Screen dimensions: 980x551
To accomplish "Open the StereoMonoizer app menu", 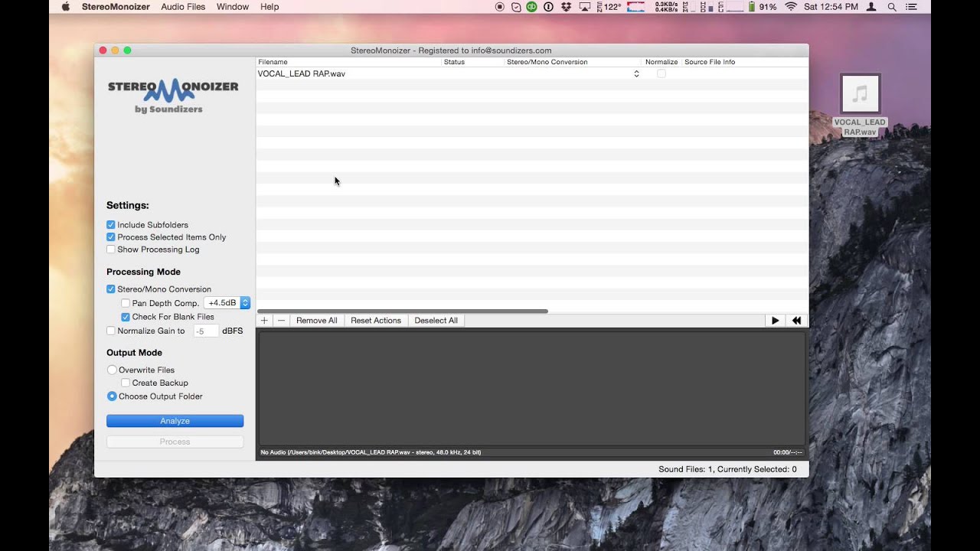I will pyautogui.click(x=116, y=7).
